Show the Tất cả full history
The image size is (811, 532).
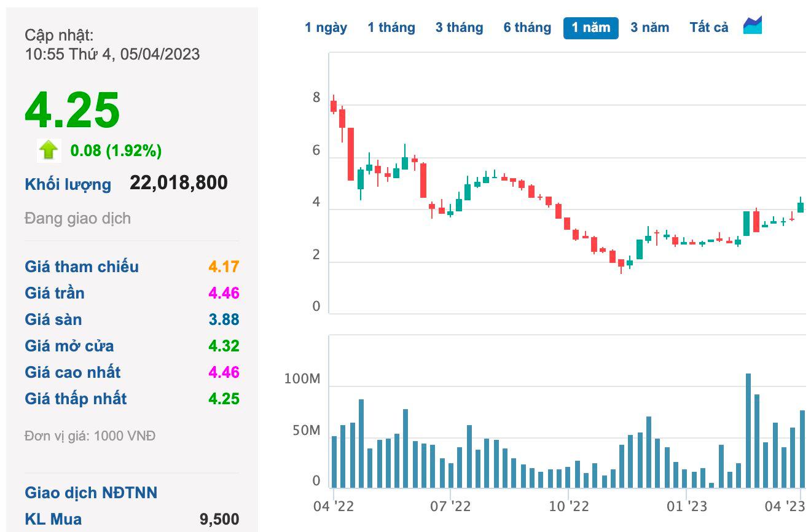708,28
